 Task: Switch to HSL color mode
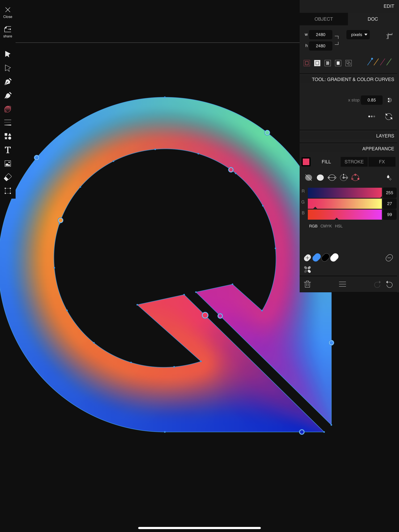339,226
